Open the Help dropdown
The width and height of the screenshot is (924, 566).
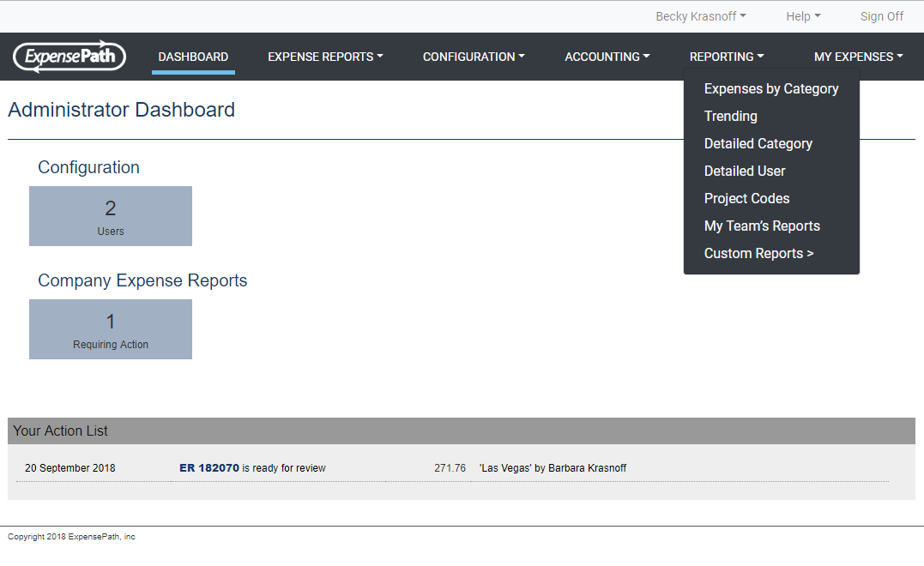(x=803, y=15)
